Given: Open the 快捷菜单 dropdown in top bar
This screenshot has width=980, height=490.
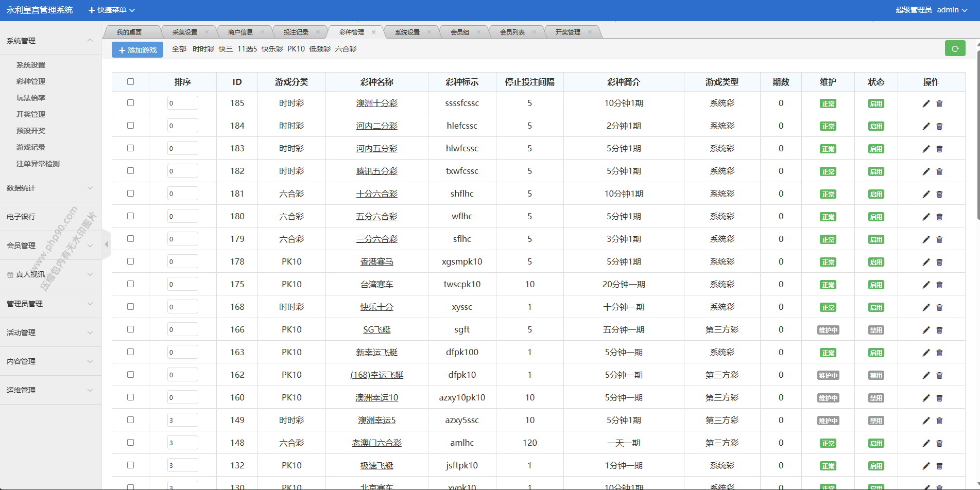Looking at the screenshot, I should click(x=112, y=10).
